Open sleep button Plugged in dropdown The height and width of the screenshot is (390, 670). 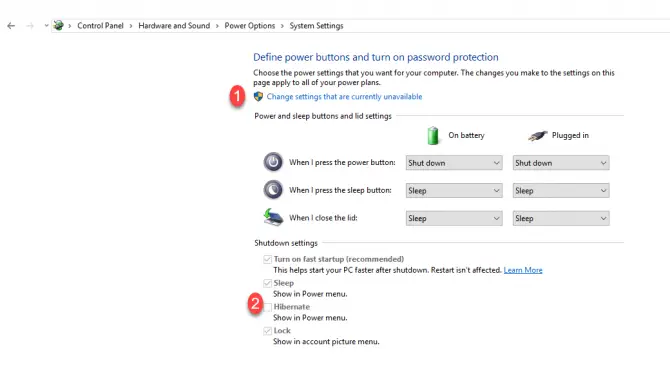pos(561,191)
